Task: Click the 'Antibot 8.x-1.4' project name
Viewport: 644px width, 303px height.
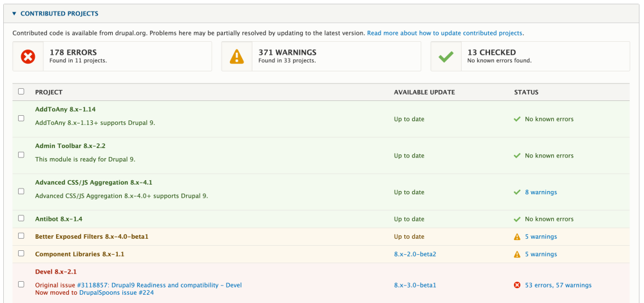Action: pos(59,219)
